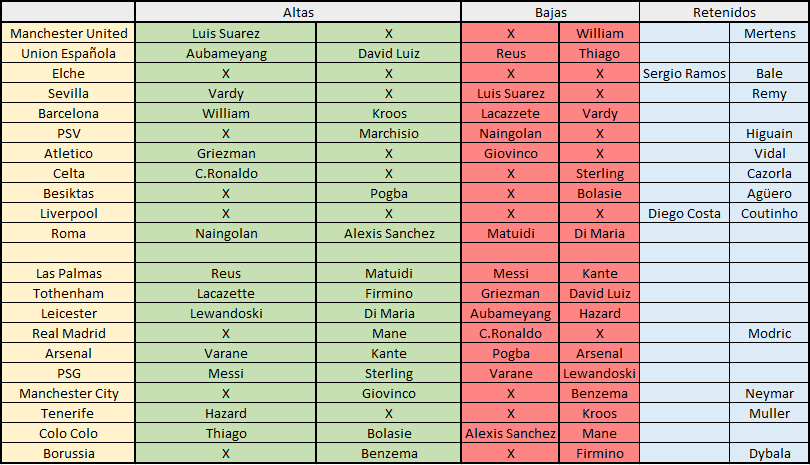Click the Colo Colo team cell

pos(68,433)
